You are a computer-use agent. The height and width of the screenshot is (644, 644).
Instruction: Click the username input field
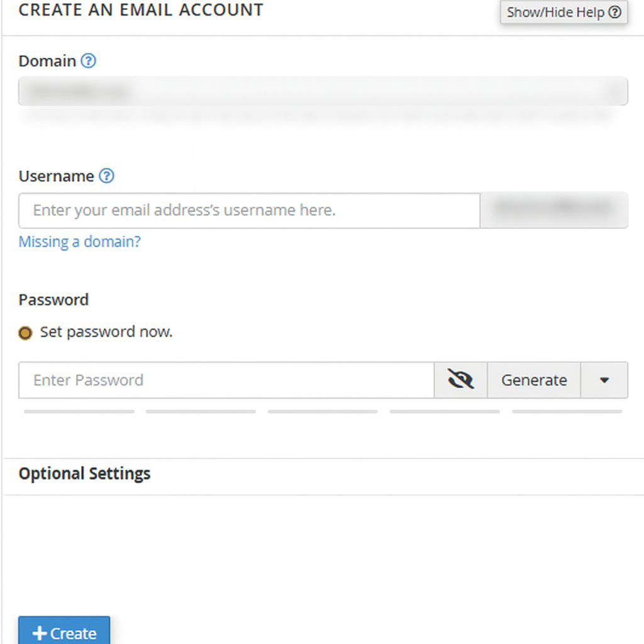click(249, 210)
